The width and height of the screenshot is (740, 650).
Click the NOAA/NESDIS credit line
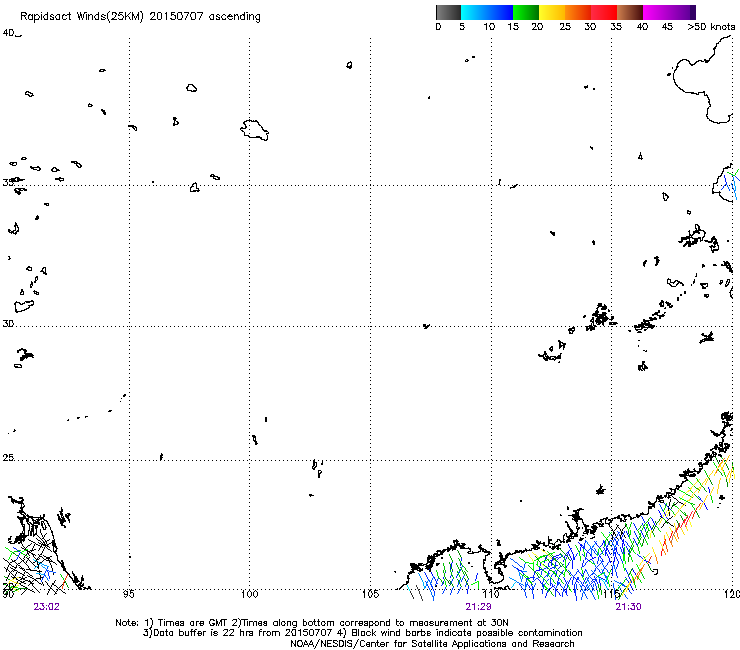tap(432, 644)
